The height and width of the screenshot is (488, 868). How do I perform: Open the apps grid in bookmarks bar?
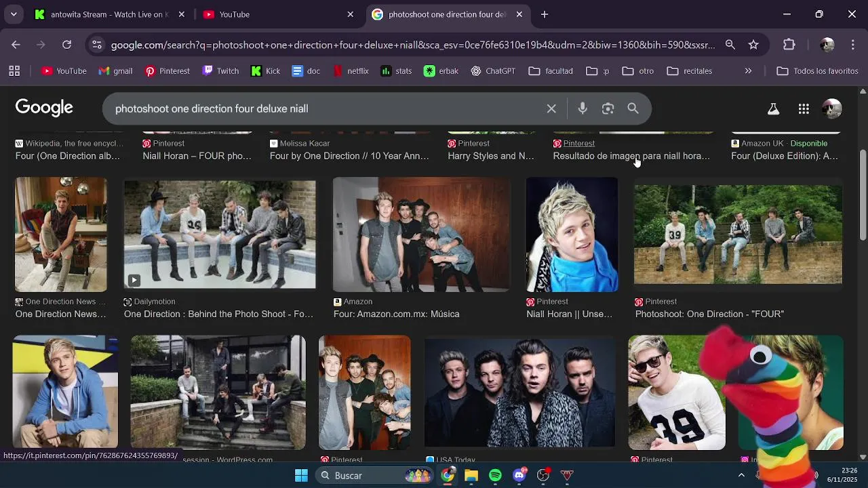click(x=14, y=71)
